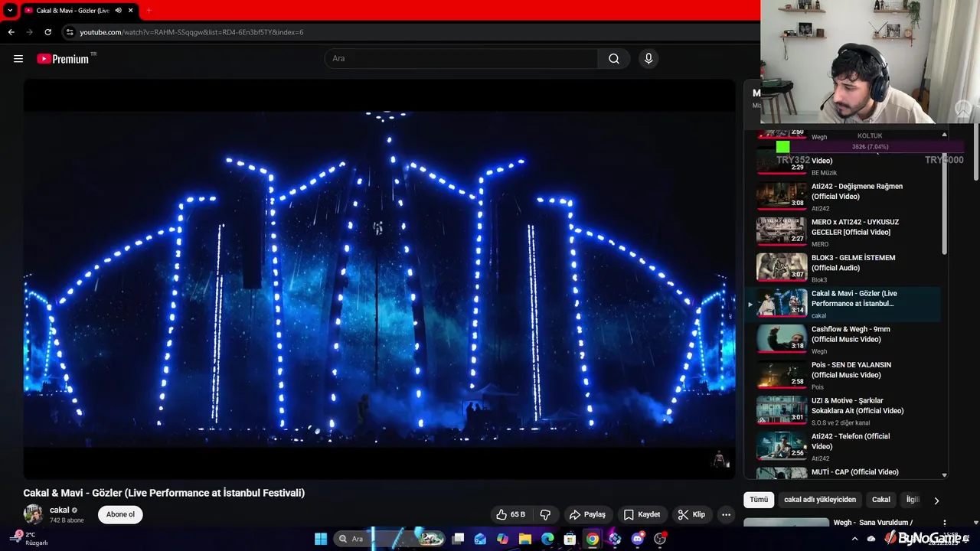Create a clip with the Klip button
Viewport: 980px width, 551px height.
pos(691,514)
